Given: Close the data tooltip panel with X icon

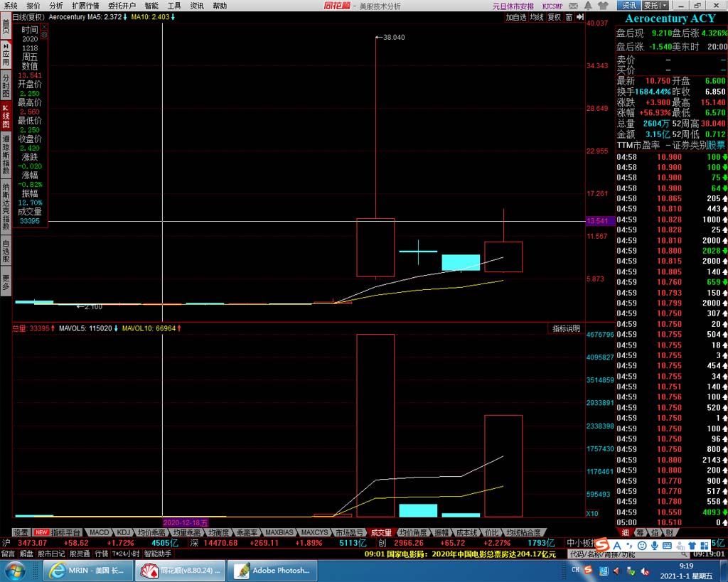Looking at the screenshot, I should [x=44, y=27].
